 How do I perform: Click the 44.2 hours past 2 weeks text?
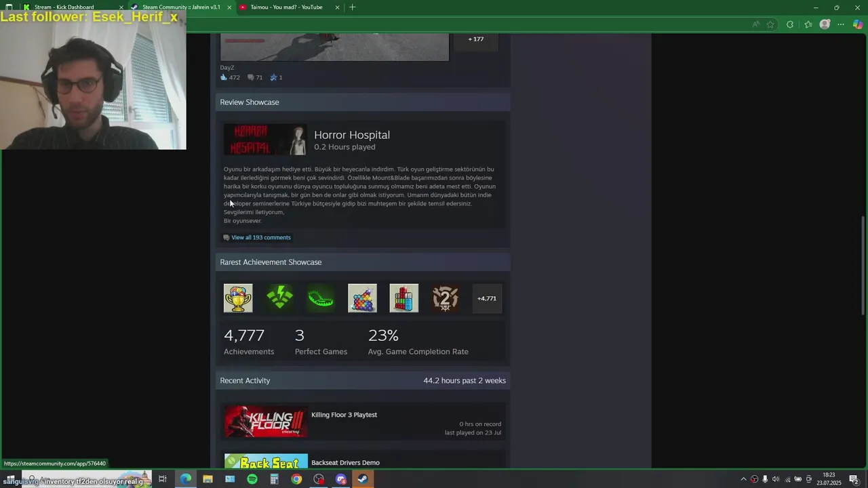point(465,381)
